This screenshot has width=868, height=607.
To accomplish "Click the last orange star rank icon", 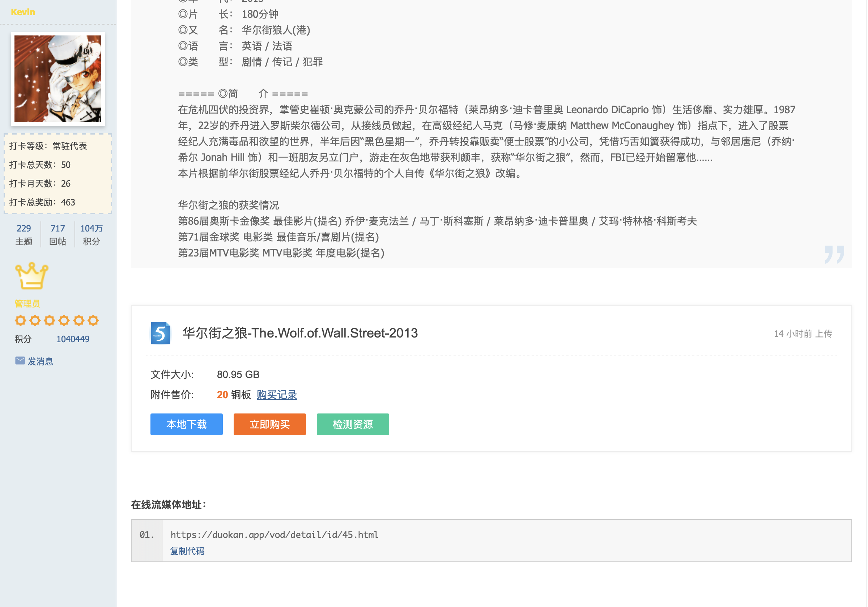I will (x=93, y=321).
